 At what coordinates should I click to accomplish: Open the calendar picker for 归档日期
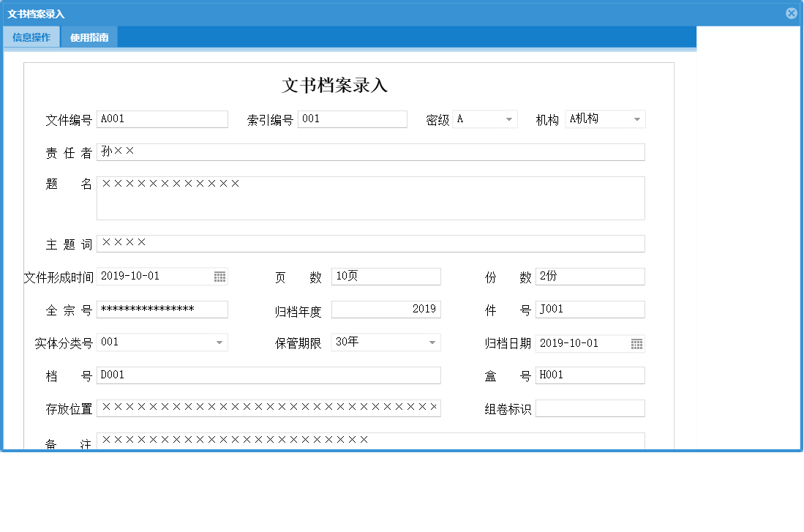click(638, 343)
